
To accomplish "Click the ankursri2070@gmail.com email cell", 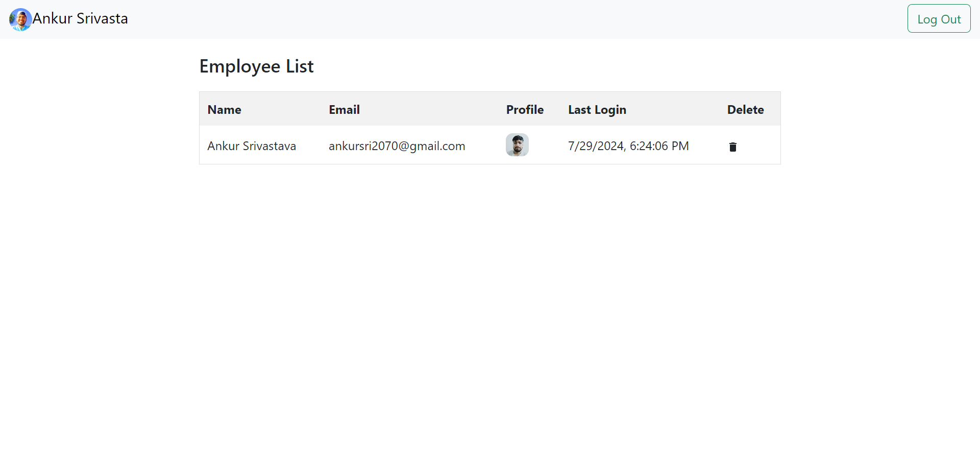I will 397,146.
